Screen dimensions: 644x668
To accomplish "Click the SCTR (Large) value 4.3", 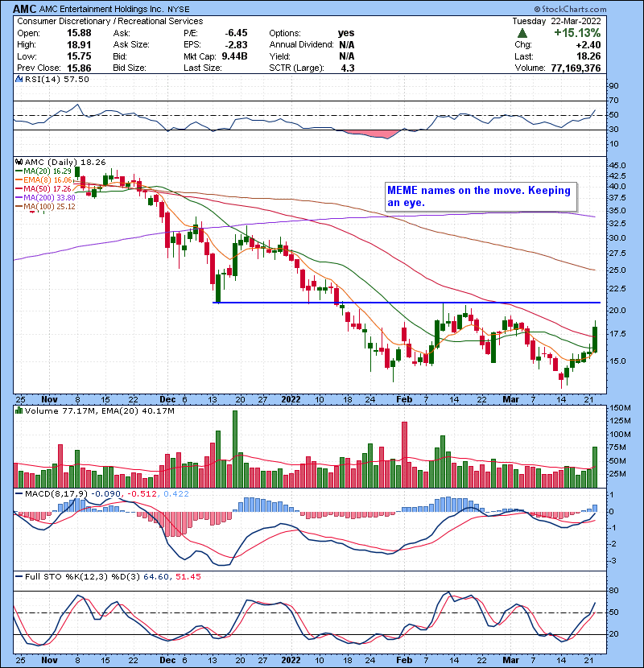I will [x=348, y=68].
